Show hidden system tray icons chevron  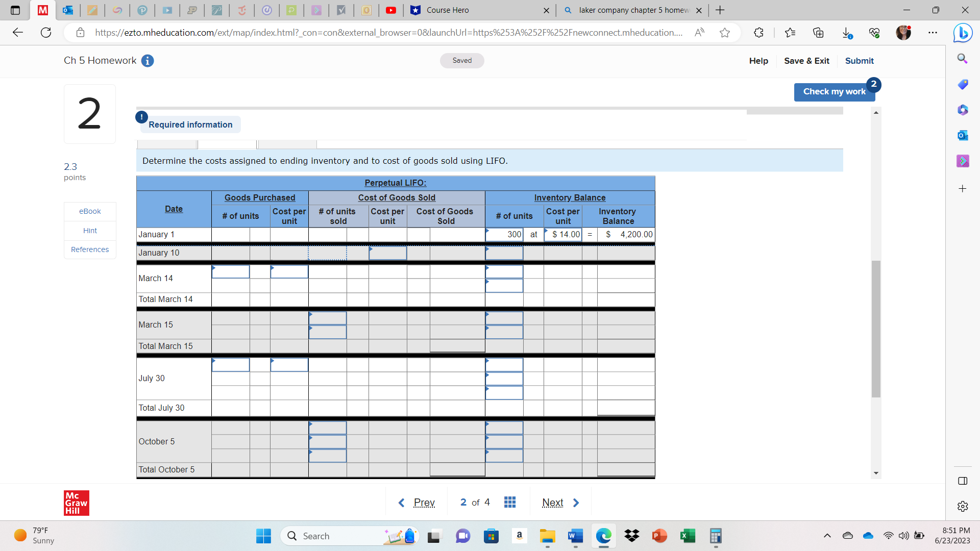827,536
